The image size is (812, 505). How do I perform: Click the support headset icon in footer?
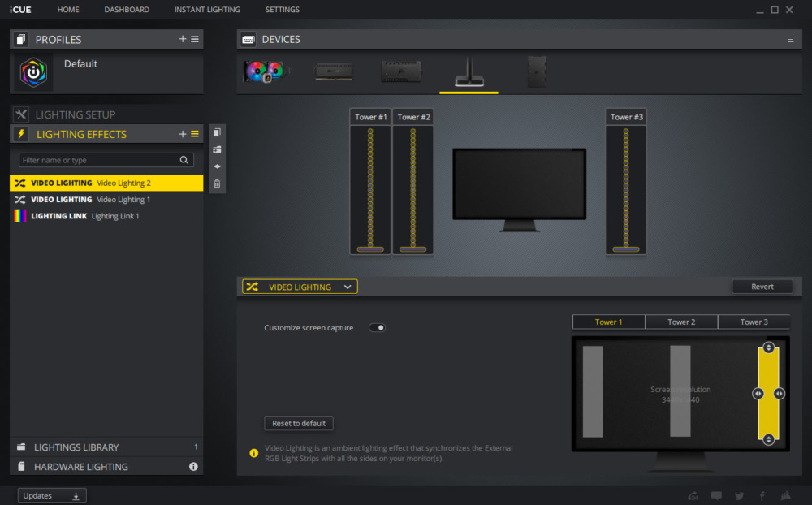coord(693,496)
